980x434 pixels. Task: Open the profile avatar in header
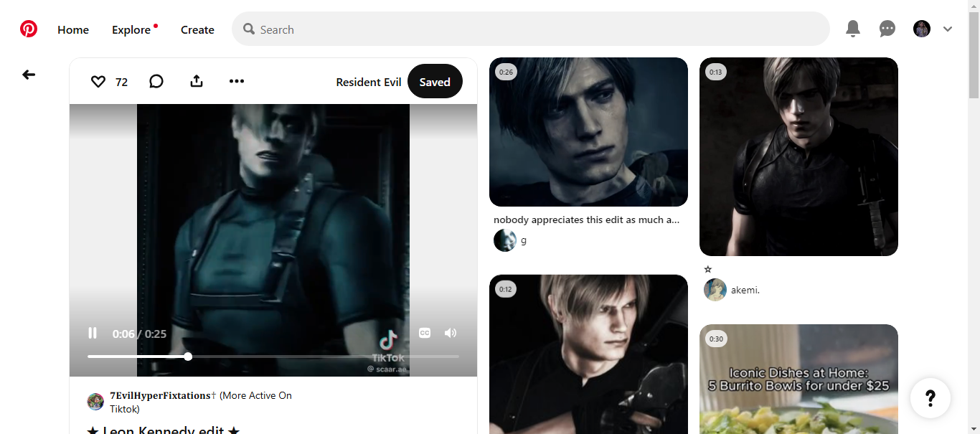coord(922,29)
